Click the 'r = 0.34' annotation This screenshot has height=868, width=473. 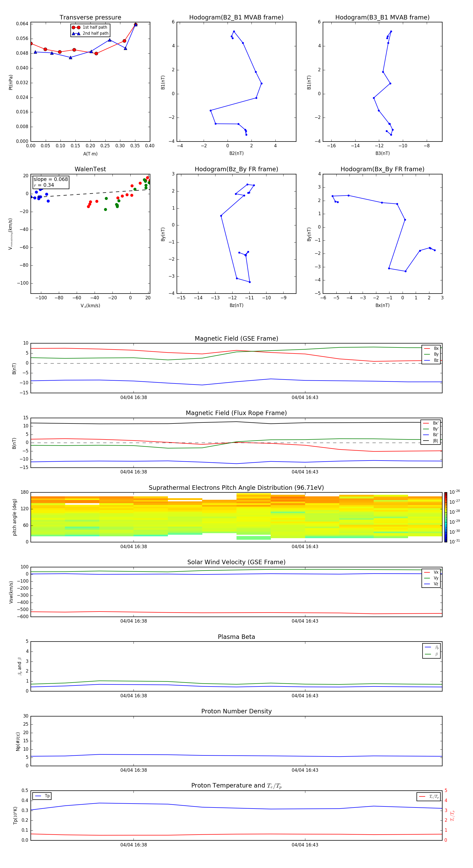tap(44, 185)
